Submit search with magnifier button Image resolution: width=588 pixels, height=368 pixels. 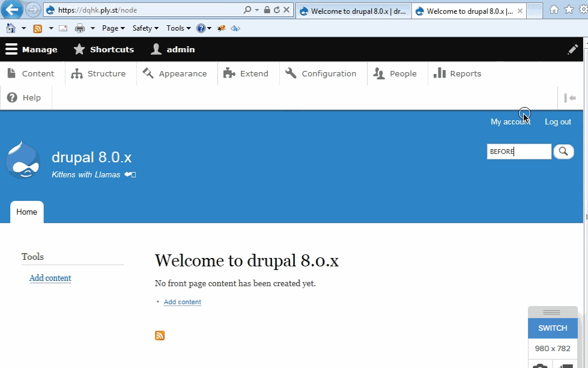click(x=563, y=152)
